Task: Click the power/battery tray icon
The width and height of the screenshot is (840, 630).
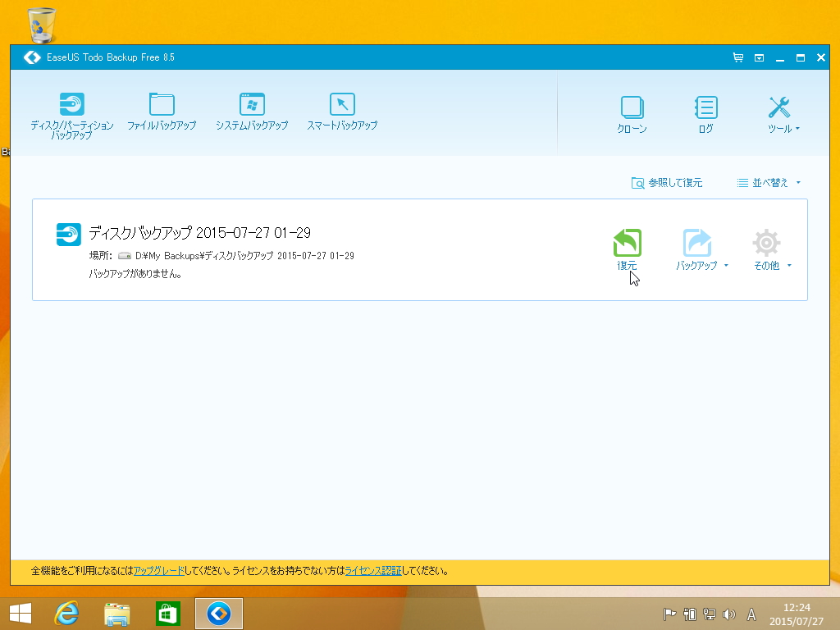Action: click(x=690, y=614)
